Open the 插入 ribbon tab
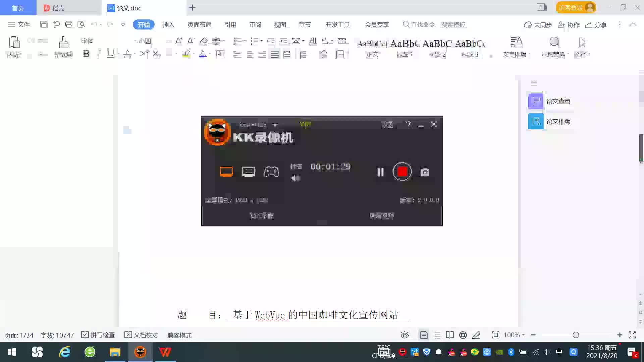This screenshot has height=362, width=644. [x=168, y=24]
